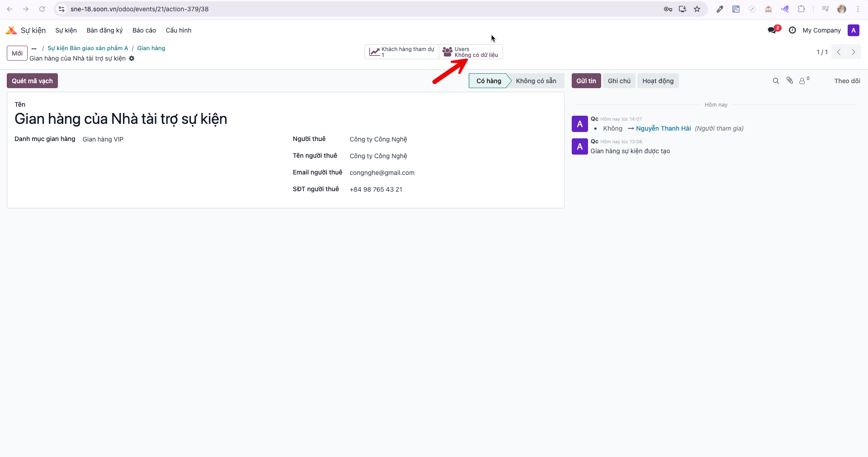868x457 pixels.
Task: Click Hoạt động in chatter
Action: pos(658,81)
